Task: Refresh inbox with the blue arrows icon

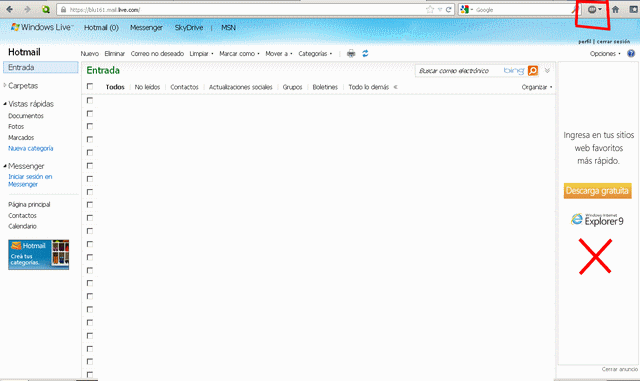Action: (365, 53)
